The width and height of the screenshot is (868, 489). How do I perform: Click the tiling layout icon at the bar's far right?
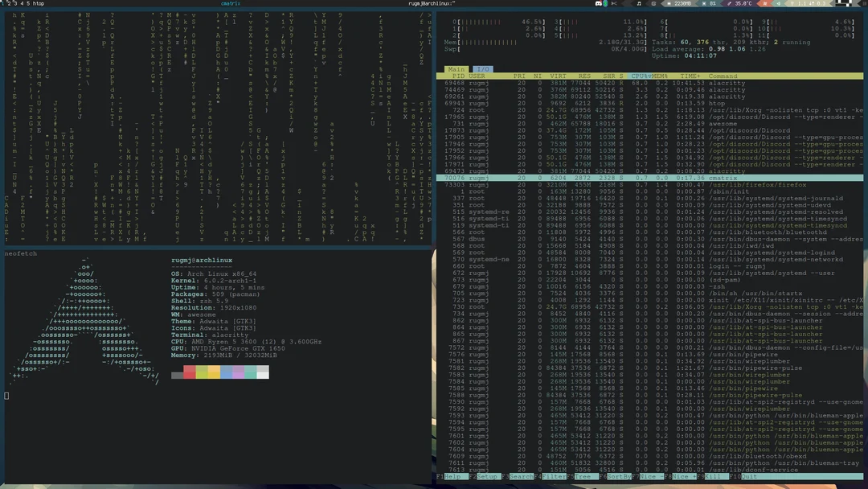tap(840, 5)
